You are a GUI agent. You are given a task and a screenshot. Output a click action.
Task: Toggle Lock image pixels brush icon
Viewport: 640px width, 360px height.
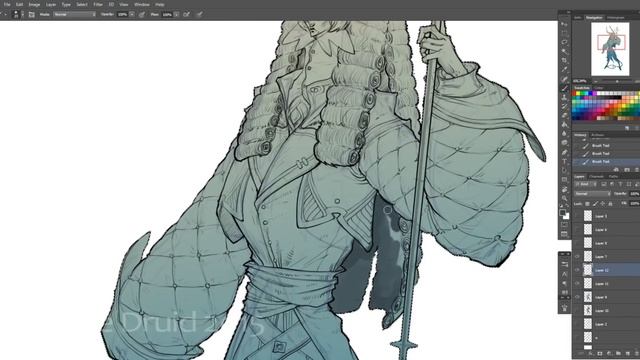click(x=595, y=204)
